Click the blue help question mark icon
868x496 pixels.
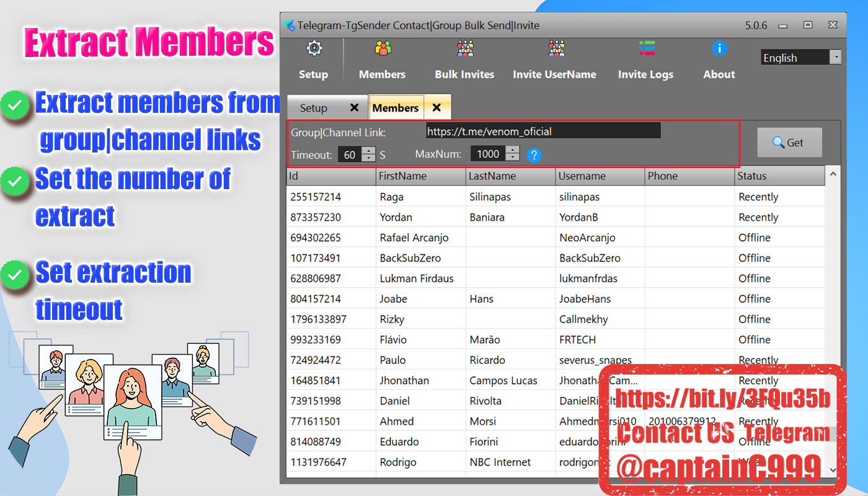coord(534,155)
